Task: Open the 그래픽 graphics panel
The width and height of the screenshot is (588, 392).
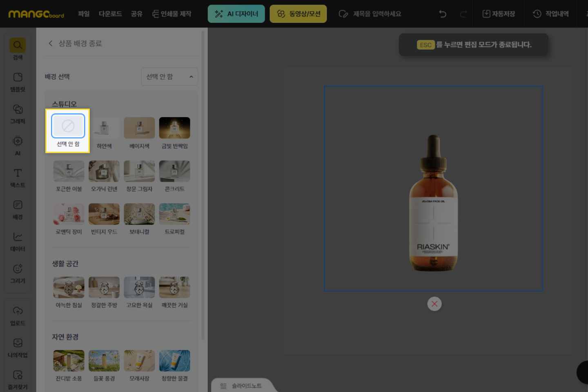Action: coord(18,113)
